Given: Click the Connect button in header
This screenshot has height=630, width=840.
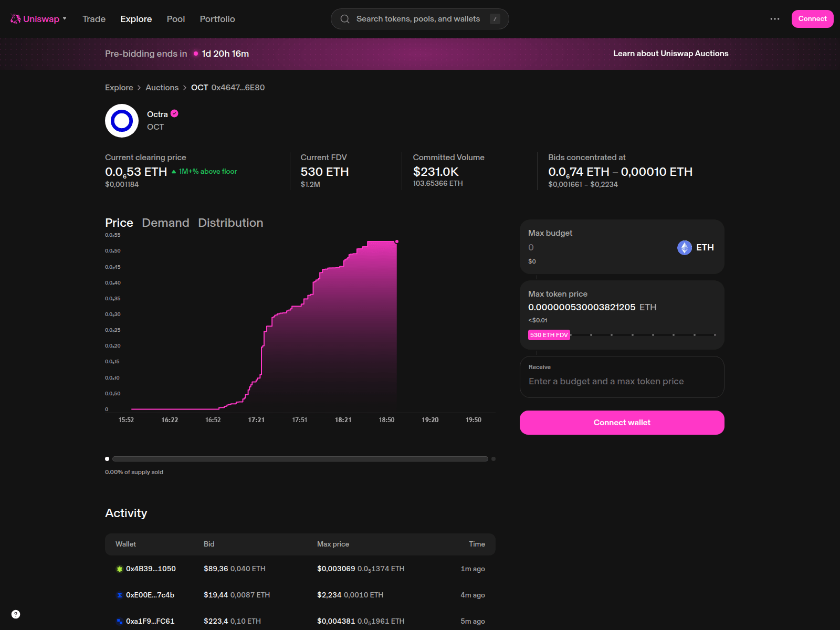Looking at the screenshot, I should [x=812, y=19].
